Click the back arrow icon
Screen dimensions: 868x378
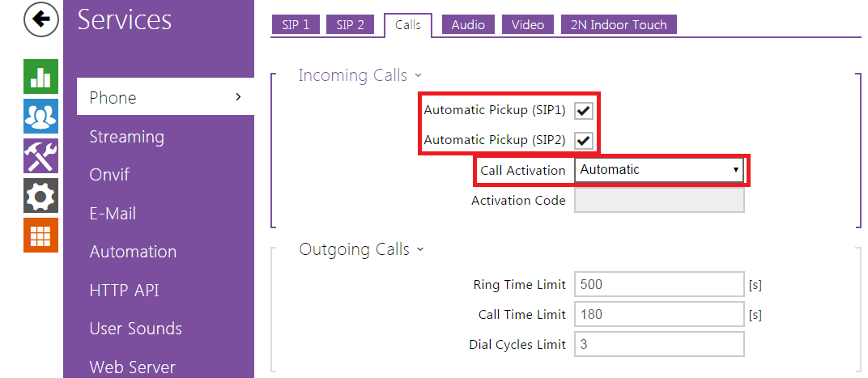41,21
